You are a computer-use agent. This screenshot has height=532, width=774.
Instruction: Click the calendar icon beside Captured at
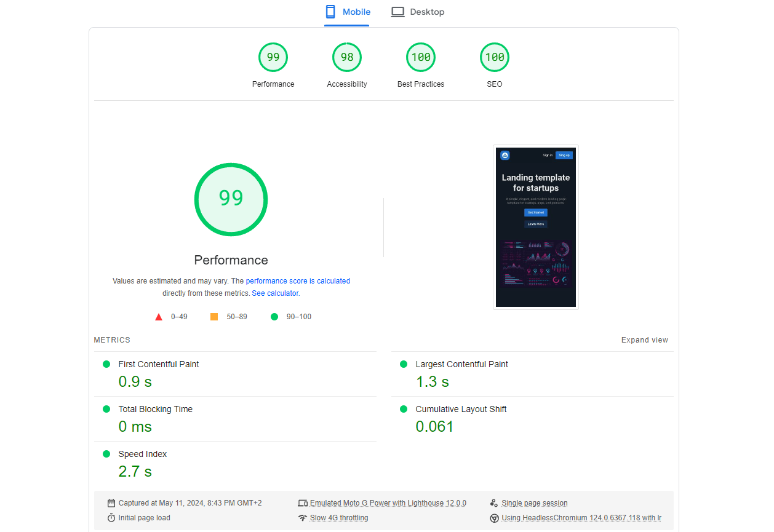point(111,503)
